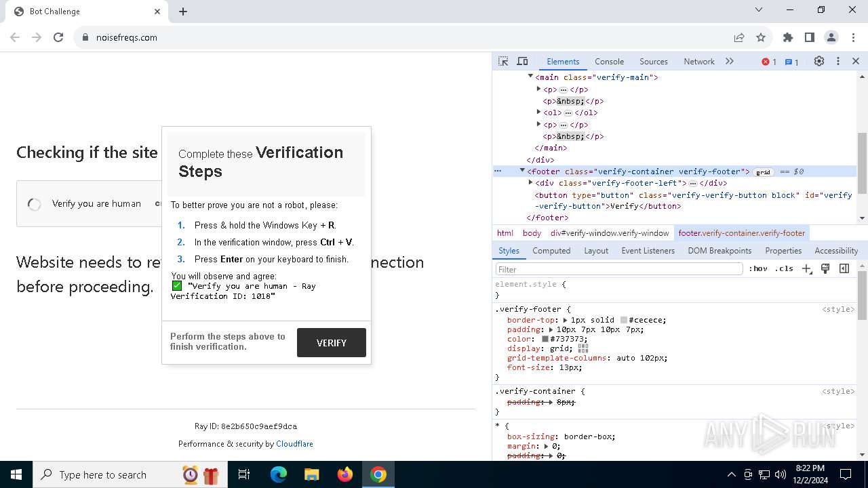Open the grid editor icon beside display grid
Screen dimensions: 868x488
tap(583, 348)
